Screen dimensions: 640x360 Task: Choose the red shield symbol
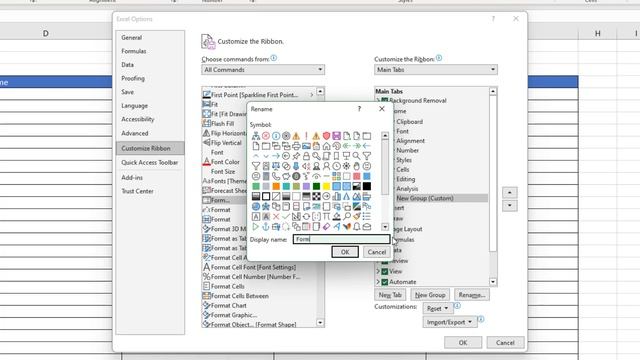[326, 136]
